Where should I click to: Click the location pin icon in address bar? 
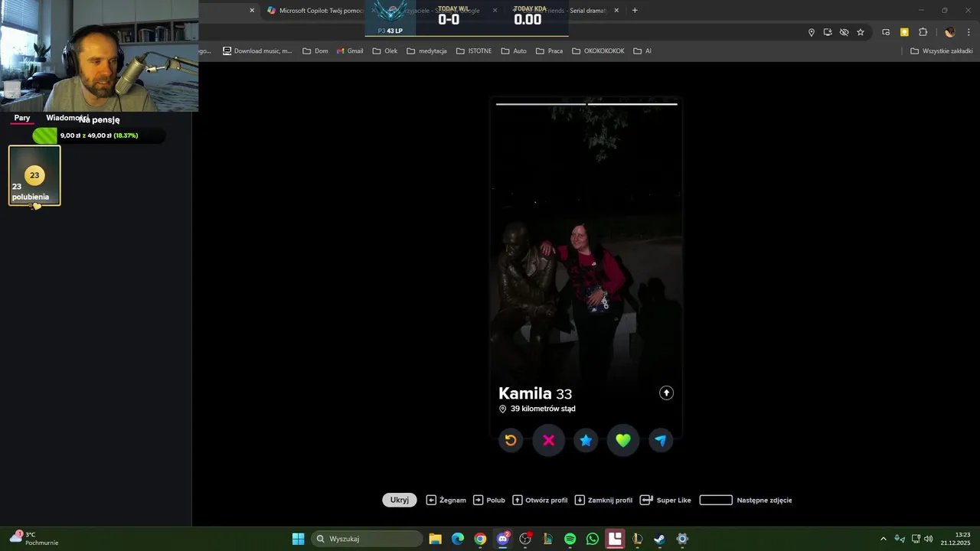(812, 32)
